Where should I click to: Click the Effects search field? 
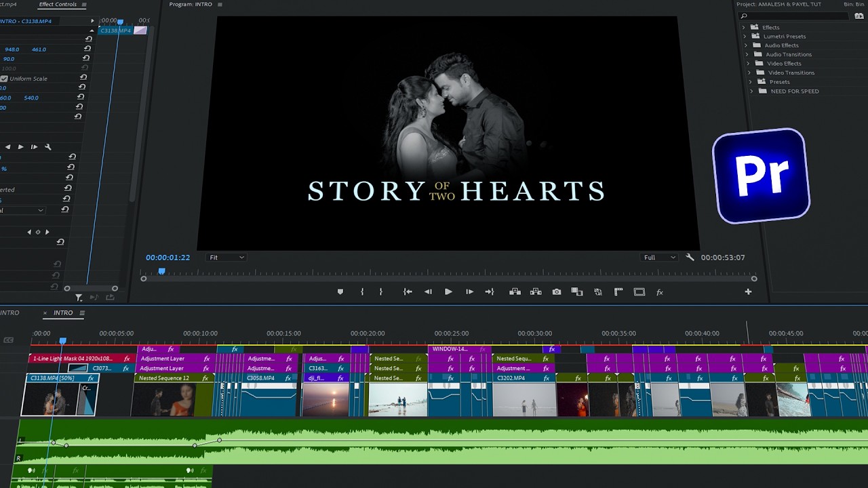click(793, 16)
